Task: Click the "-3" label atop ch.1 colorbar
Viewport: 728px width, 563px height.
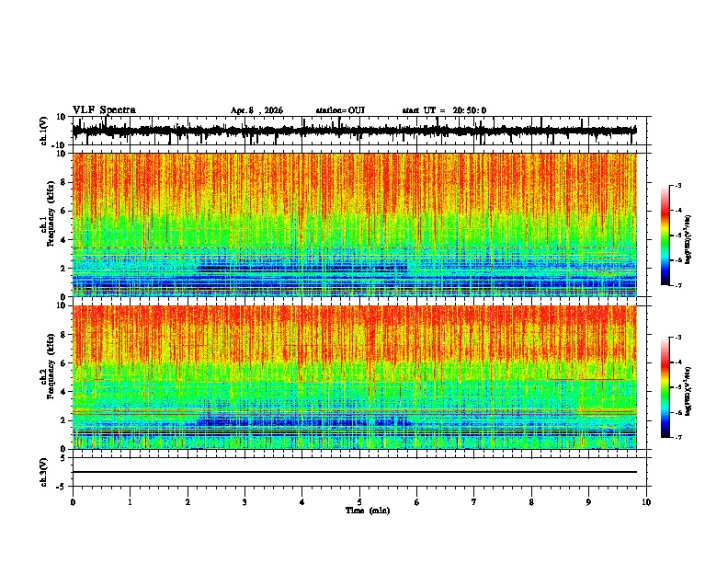Action: [x=678, y=185]
